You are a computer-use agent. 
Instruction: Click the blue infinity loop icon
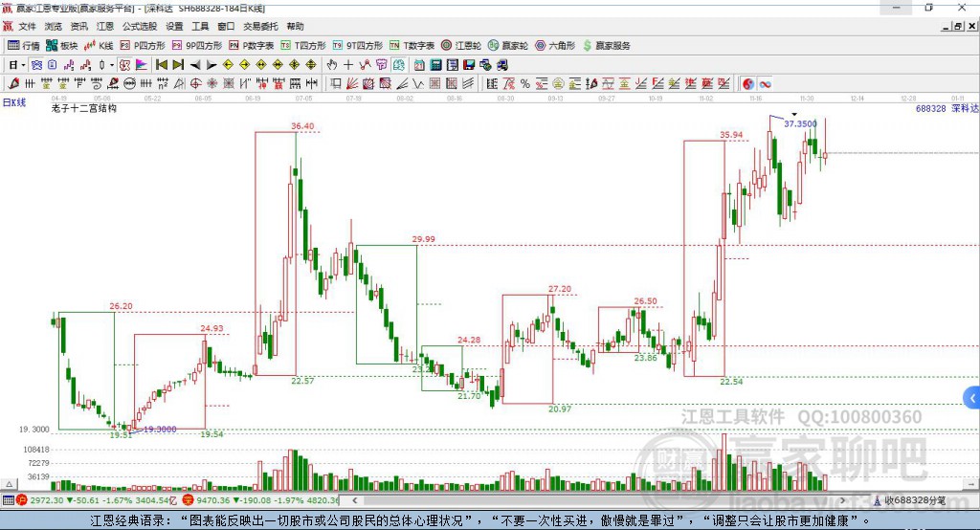765,84
